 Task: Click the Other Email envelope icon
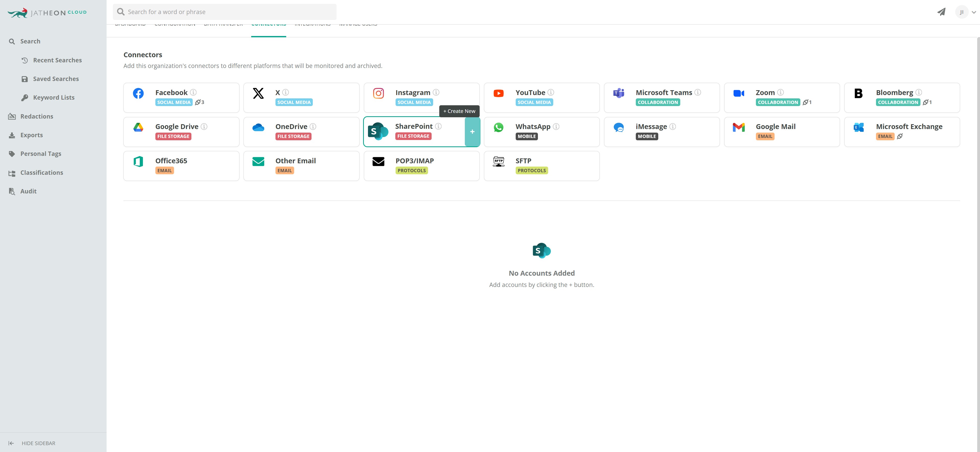point(258,162)
